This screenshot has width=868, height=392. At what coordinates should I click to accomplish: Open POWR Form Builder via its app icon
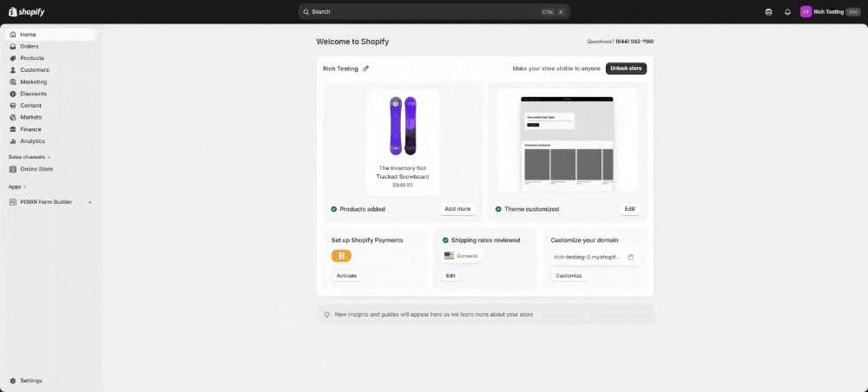coord(13,202)
